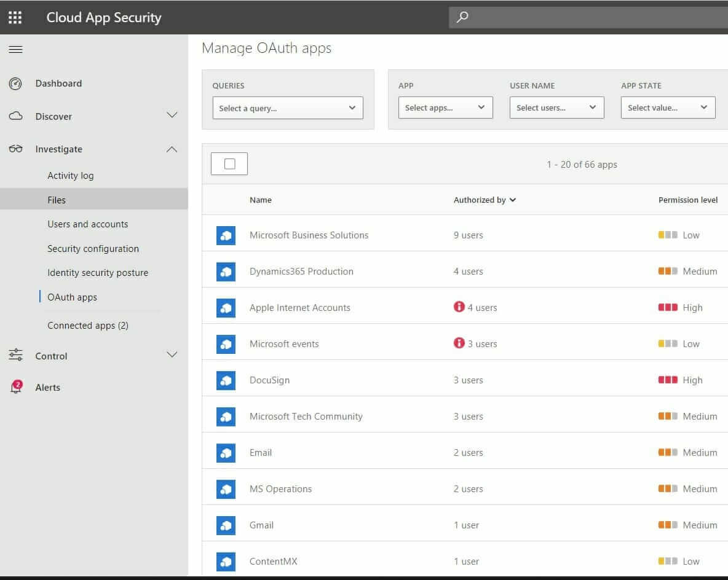Screen dimensions: 728x580
Task: Click MS Operations app icon
Action: 226,488
